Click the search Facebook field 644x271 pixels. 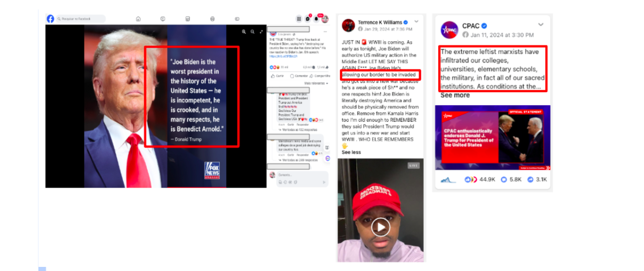coord(81,19)
